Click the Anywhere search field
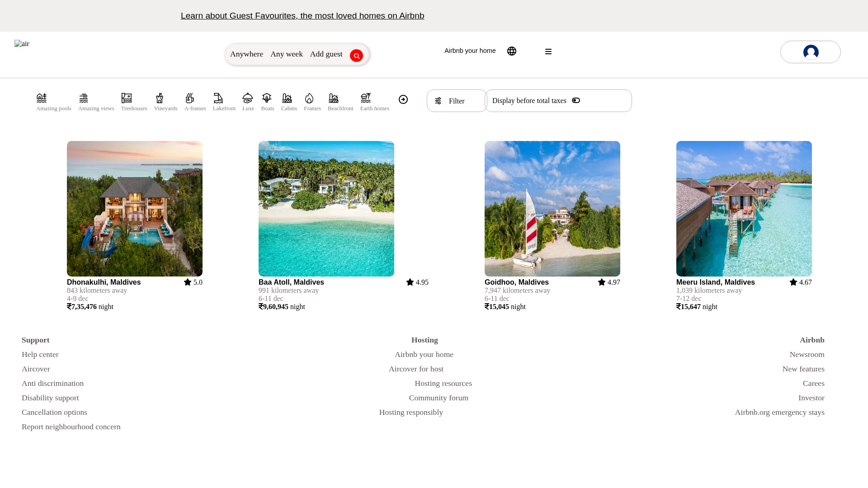The image size is (868, 488). click(x=246, y=54)
